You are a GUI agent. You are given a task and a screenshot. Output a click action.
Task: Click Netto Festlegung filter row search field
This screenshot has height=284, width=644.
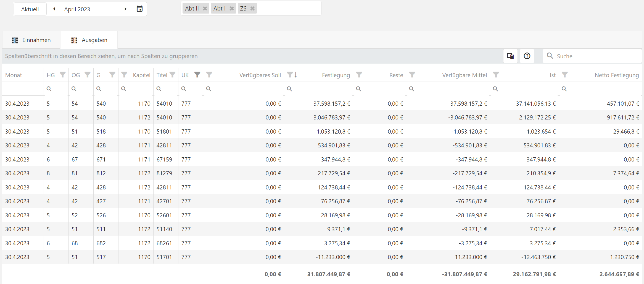600,89
